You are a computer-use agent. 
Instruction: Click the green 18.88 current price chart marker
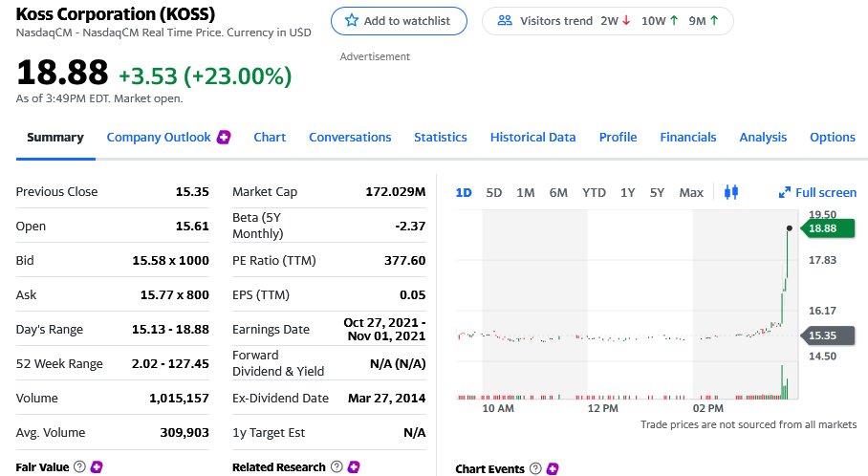click(x=828, y=228)
